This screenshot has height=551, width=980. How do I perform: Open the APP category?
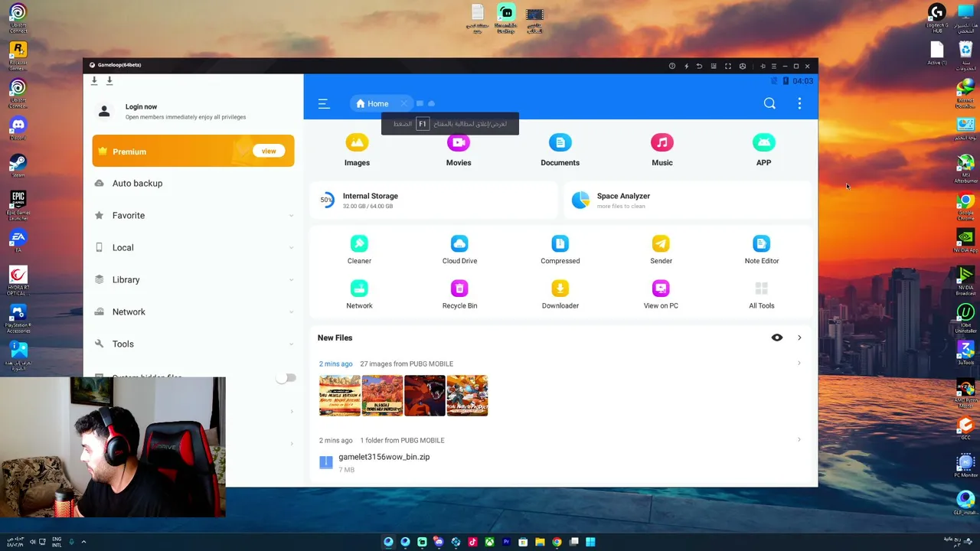tap(763, 150)
